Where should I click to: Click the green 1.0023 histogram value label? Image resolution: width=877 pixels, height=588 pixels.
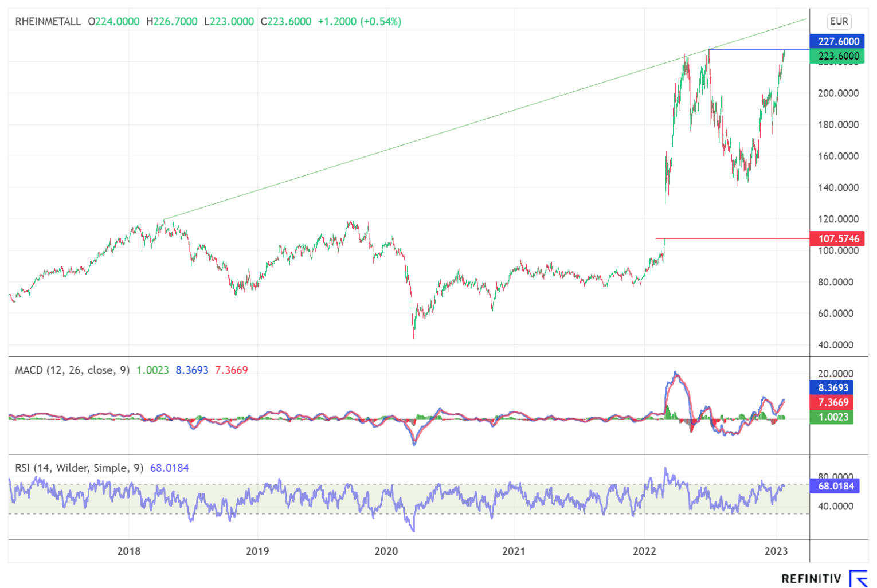click(x=833, y=417)
